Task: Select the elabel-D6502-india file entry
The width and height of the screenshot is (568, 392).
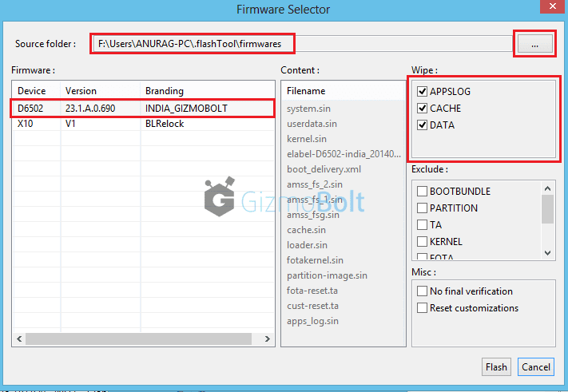Action: tap(344, 154)
